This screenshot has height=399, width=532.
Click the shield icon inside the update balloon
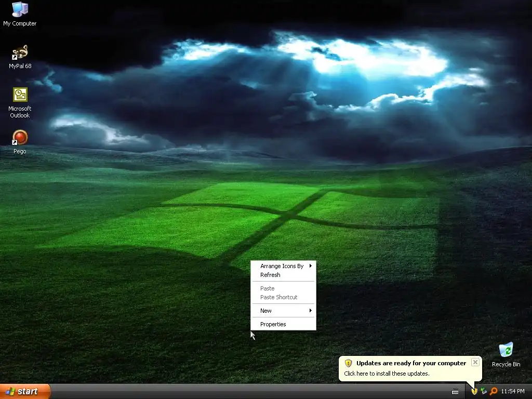[x=348, y=363]
